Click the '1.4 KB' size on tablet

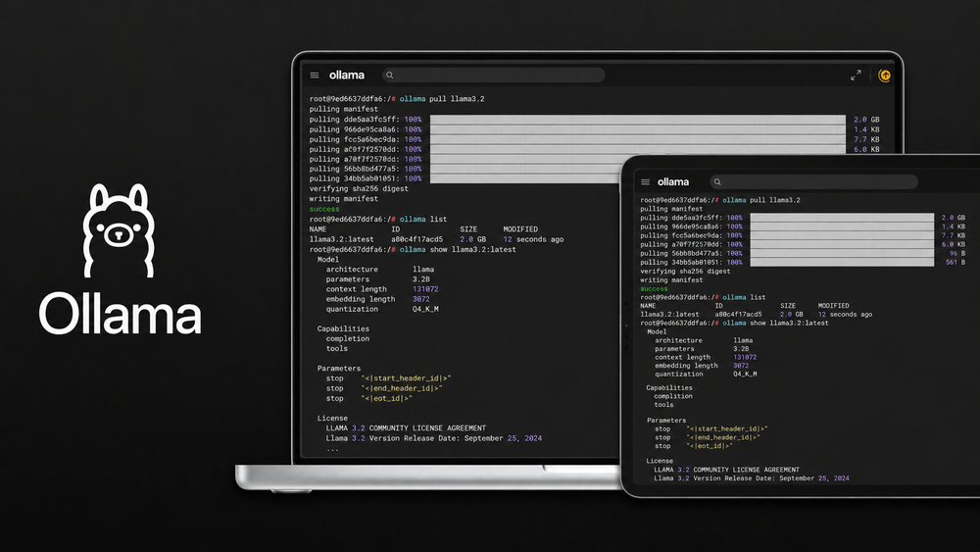click(954, 226)
